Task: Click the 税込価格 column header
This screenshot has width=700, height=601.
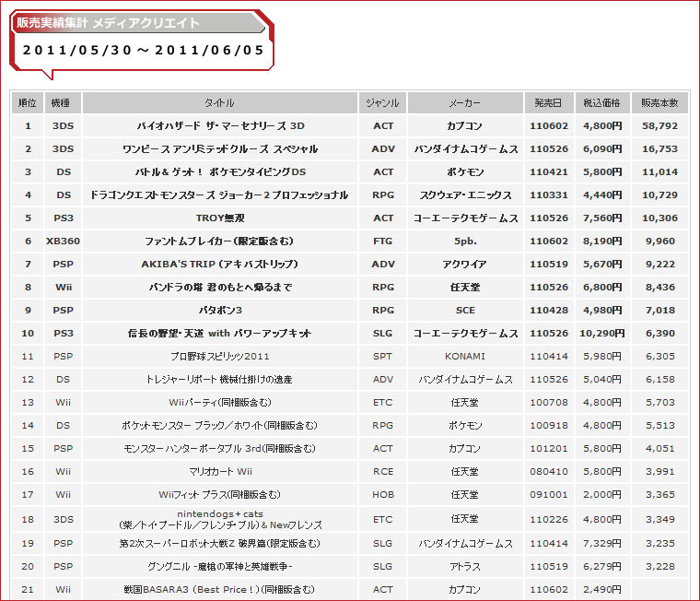Action: click(x=602, y=102)
